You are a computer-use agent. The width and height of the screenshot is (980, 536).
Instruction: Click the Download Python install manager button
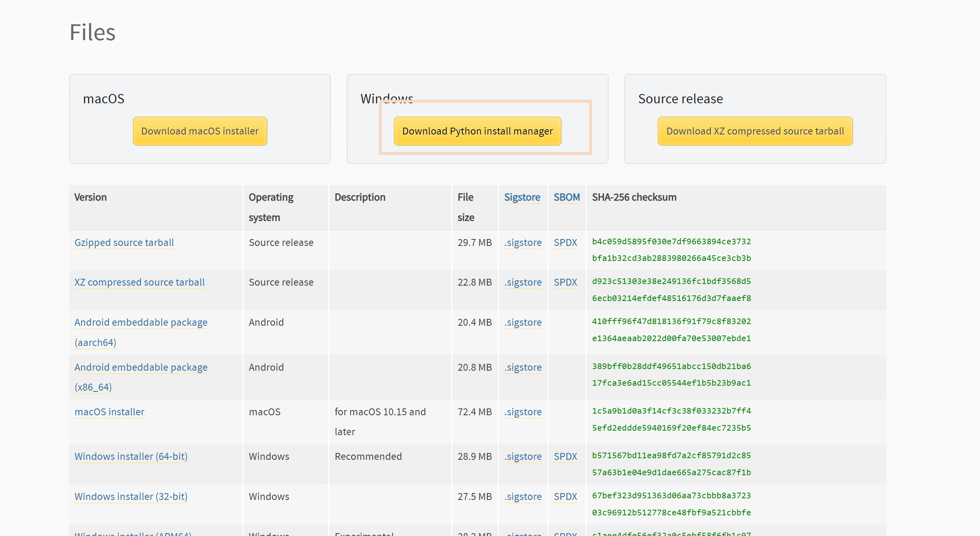pyautogui.click(x=477, y=131)
